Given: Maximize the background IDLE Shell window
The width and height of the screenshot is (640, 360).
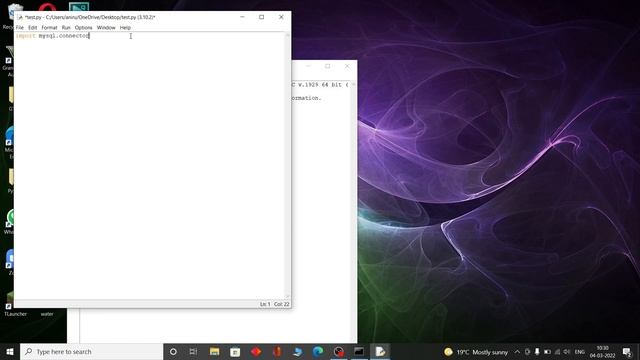Looking at the screenshot, I should pos(328,66).
